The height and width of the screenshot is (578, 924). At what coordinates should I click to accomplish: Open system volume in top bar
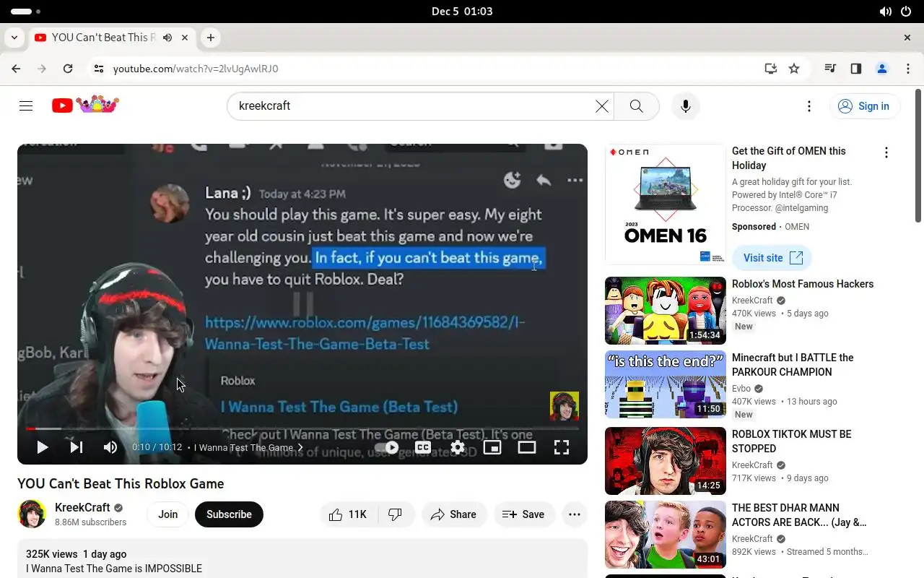pyautogui.click(x=886, y=12)
